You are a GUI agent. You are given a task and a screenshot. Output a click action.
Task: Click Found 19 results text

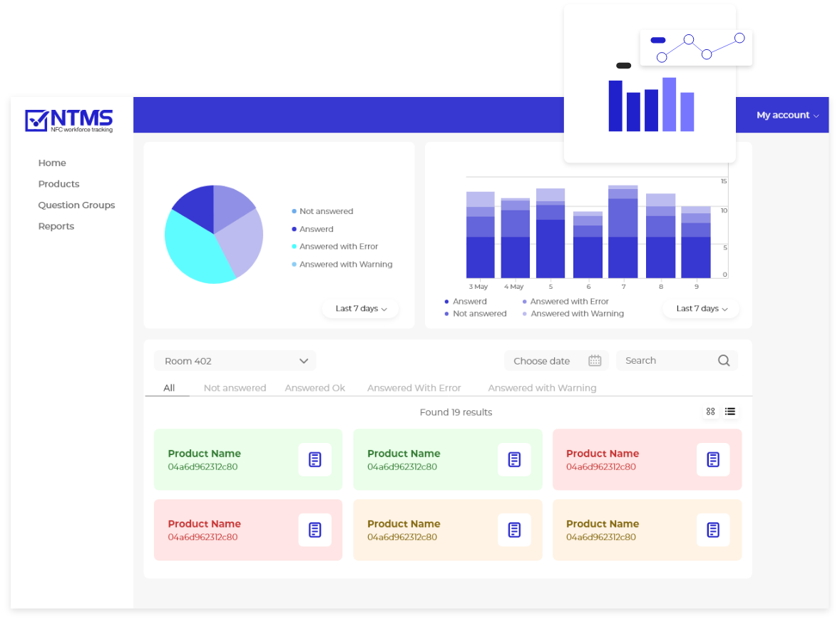coord(456,412)
